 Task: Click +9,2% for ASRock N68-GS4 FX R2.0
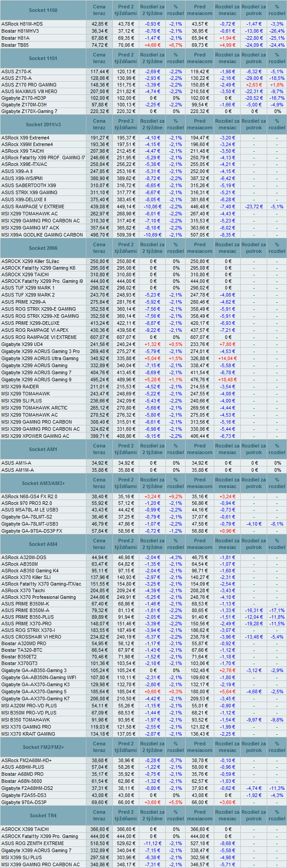click(x=175, y=496)
